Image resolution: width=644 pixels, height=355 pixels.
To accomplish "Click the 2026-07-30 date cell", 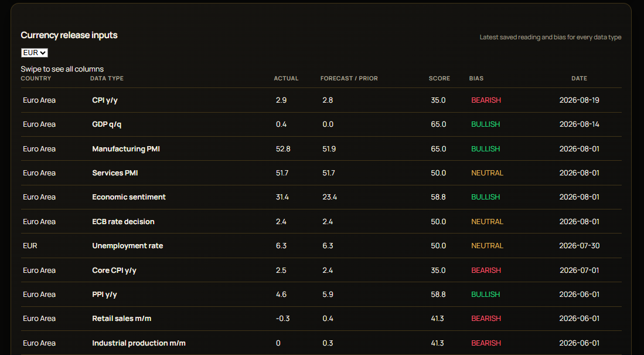I will [x=579, y=246].
